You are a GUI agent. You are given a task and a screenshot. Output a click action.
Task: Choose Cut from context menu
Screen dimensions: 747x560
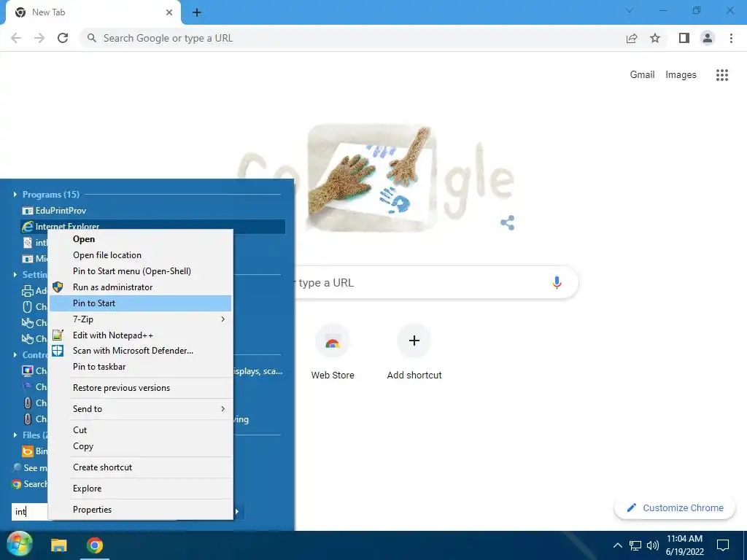click(x=141, y=430)
